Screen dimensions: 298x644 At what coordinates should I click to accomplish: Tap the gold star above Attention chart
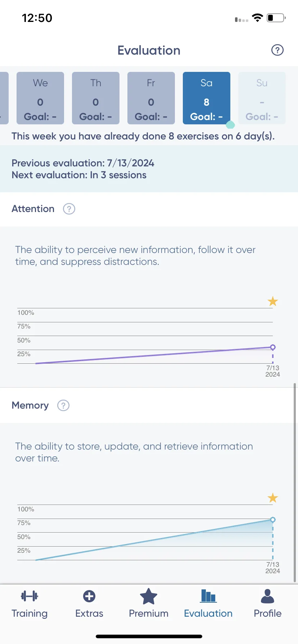(x=273, y=301)
